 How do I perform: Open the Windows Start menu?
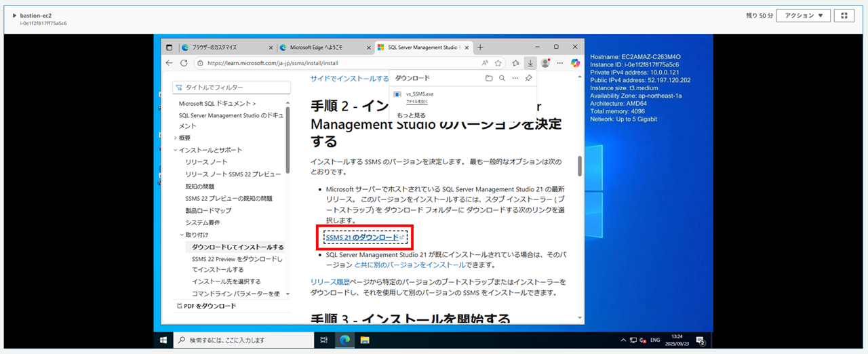163,340
